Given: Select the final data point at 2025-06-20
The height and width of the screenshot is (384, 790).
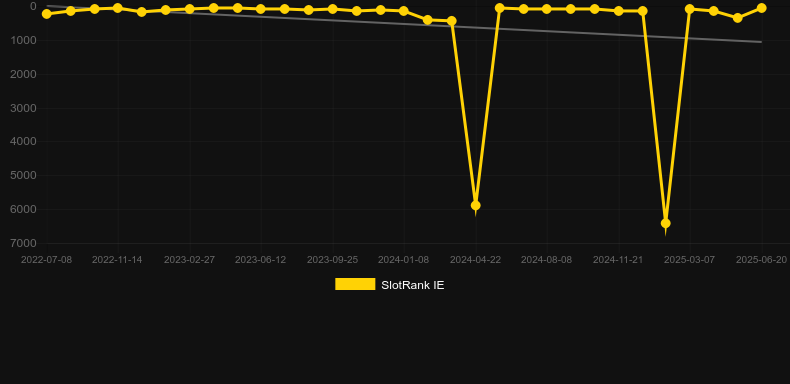Looking at the screenshot, I should pyautogui.click(x=761, y=8).
